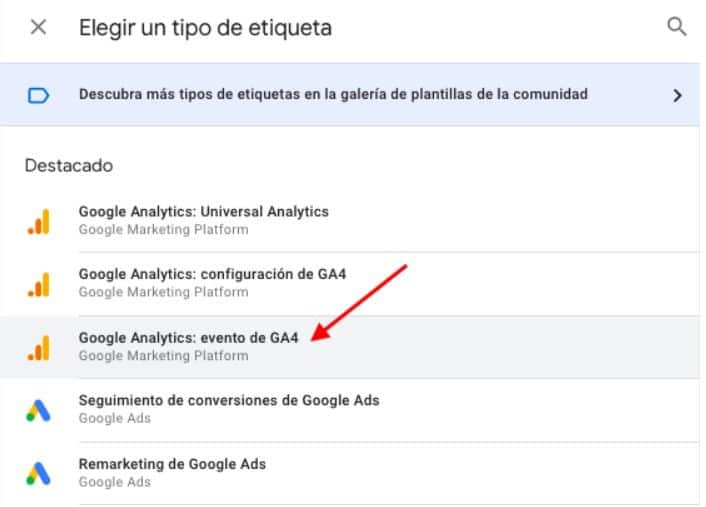Click the Destacado section heading
The image size is (706, 507).
(x=69, y=166)
